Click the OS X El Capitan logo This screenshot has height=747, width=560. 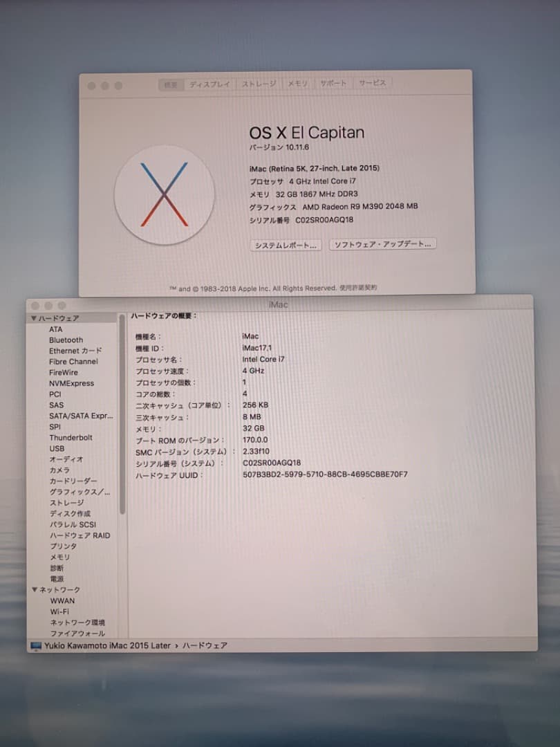164,195
